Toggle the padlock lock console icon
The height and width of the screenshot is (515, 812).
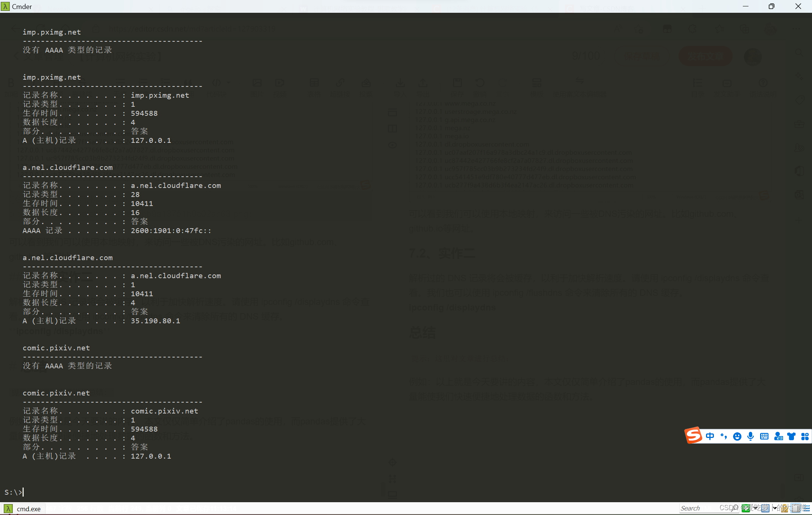tap(784, 508)
